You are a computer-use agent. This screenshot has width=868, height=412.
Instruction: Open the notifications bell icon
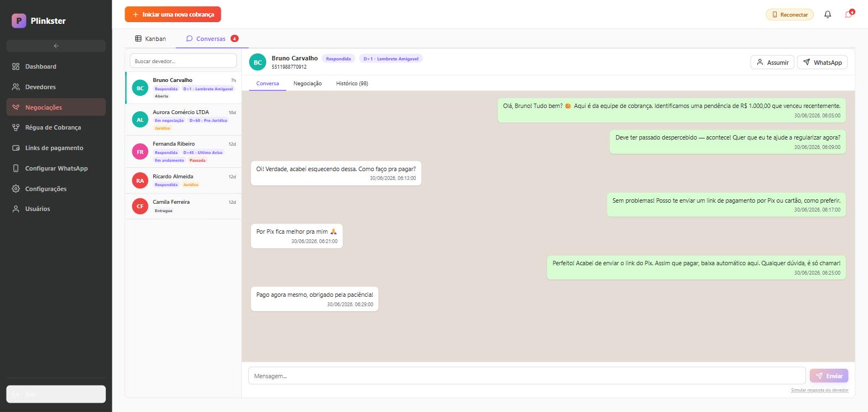point(828,14)
